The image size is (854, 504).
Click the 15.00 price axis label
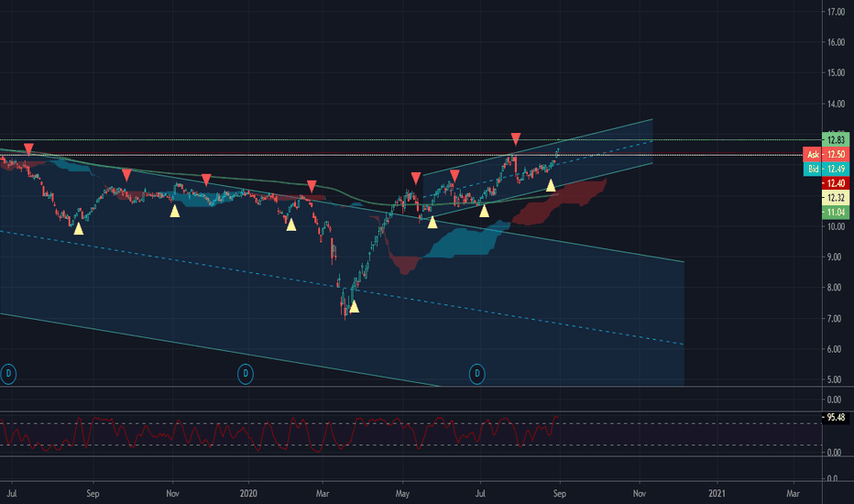point(836,72)
